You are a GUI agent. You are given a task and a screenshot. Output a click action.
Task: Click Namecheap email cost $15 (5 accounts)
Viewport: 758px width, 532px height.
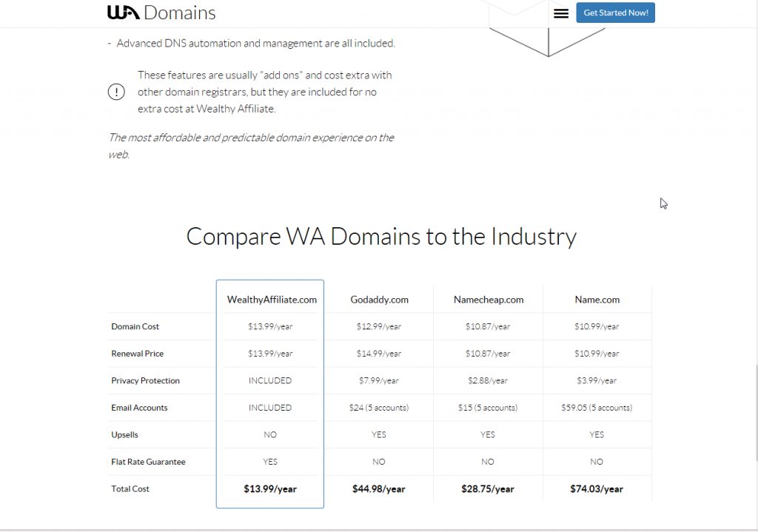[x=487, y=408]
